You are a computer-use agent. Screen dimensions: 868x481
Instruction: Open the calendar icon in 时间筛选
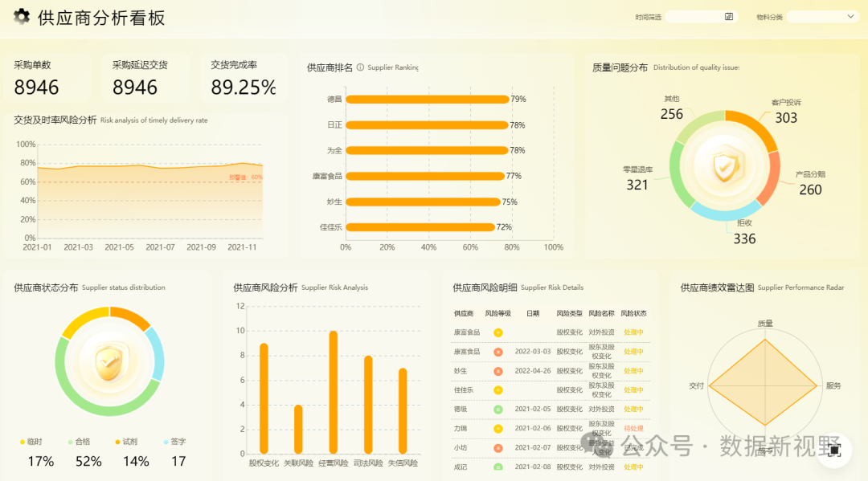pyautogui.click(x=729, y=17)
